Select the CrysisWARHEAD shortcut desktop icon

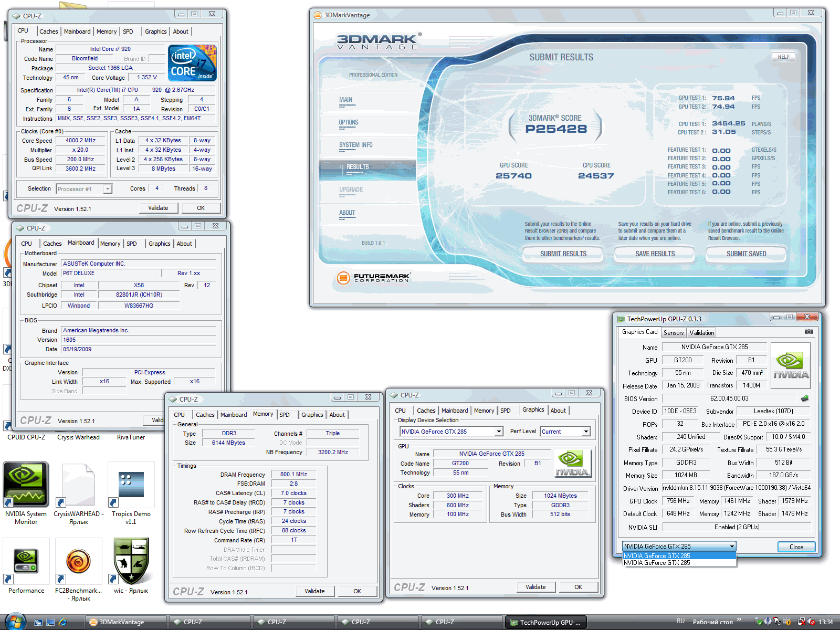click(x=78, y=484)
